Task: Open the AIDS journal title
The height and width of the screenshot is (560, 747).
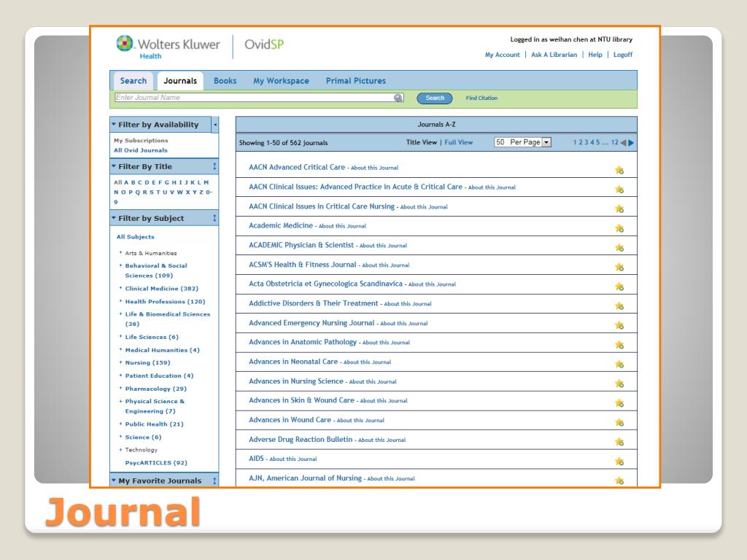Action: pyautogui.click(x=256, y=458)
